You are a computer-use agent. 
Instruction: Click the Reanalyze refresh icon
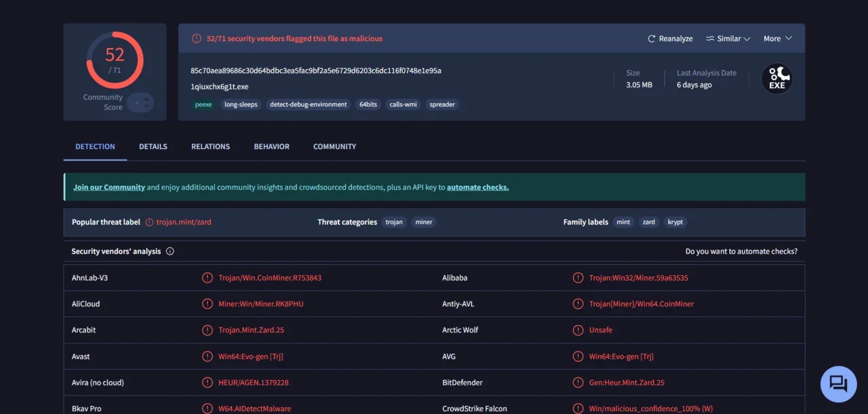652,39
